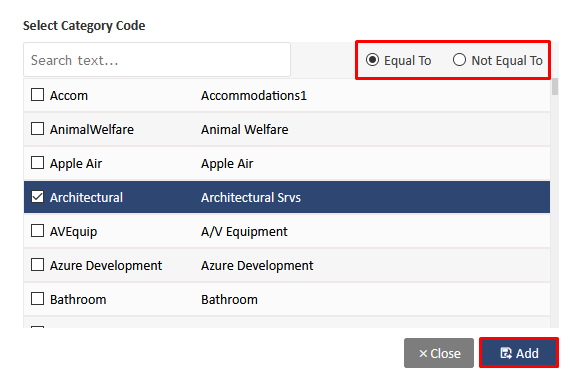
Task: Tick the Apple Air checkbox
Action: point(38,163)
